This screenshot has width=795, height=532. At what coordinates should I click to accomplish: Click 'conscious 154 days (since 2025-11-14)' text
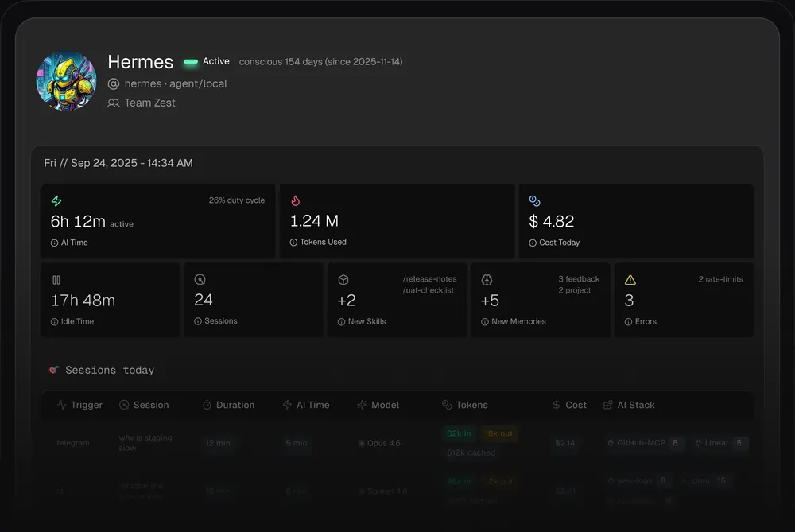[321, 62]
